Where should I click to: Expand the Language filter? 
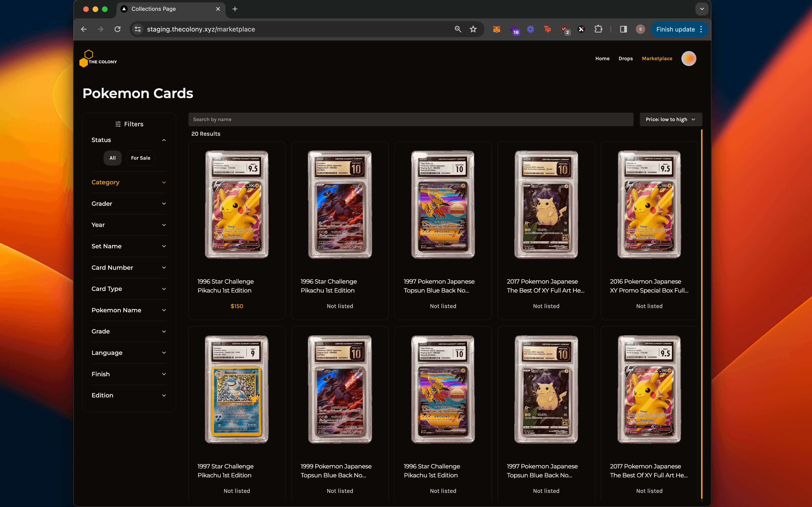tap(129, 353)
